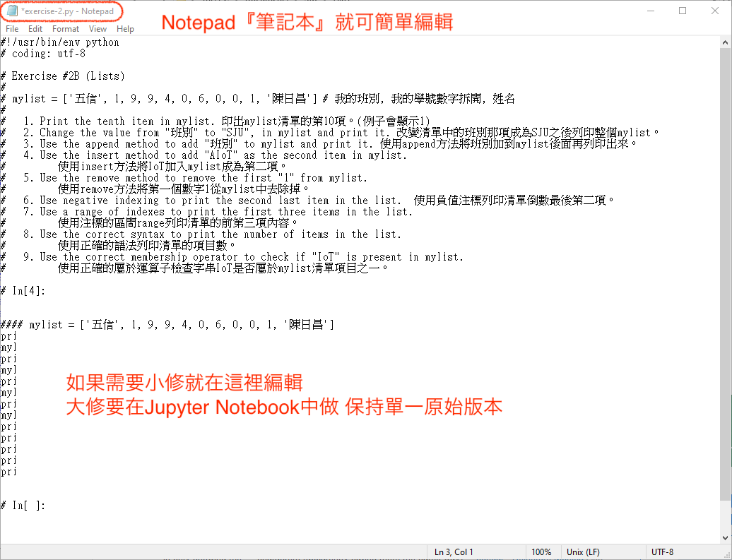Click the vertical scrollbar up arrow

tap(726, 42)
